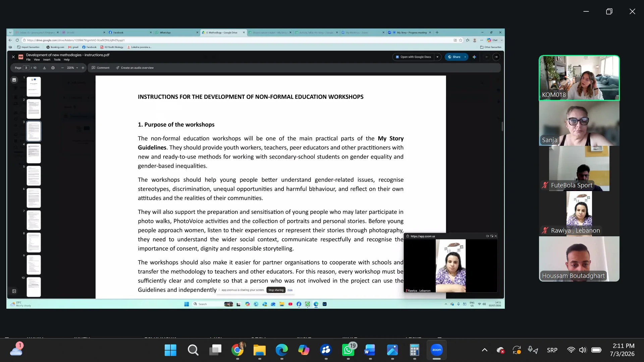Collapse the sidebar using the bottom-left panel icon
644x362 pixels.
coord(14,291)
